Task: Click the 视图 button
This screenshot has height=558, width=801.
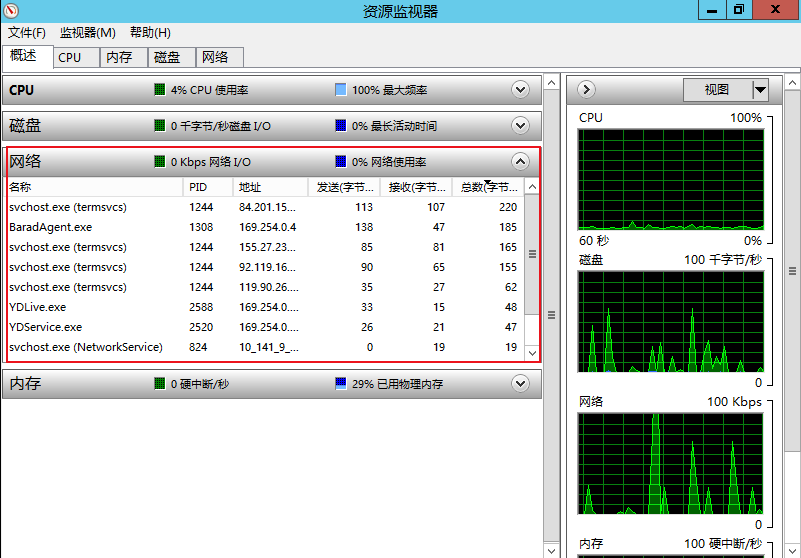Action: click(x=717, y=90)
